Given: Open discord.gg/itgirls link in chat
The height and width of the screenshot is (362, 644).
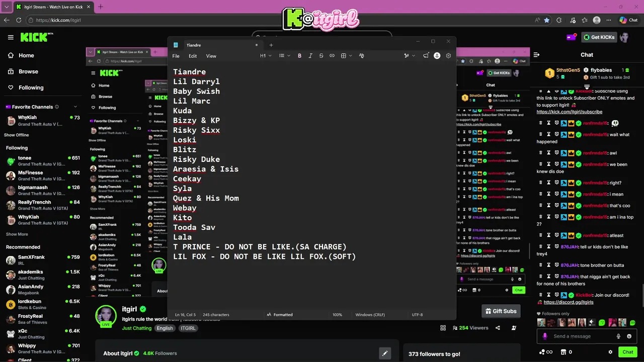Looking at the screenshot, I should tap(569, 302).
